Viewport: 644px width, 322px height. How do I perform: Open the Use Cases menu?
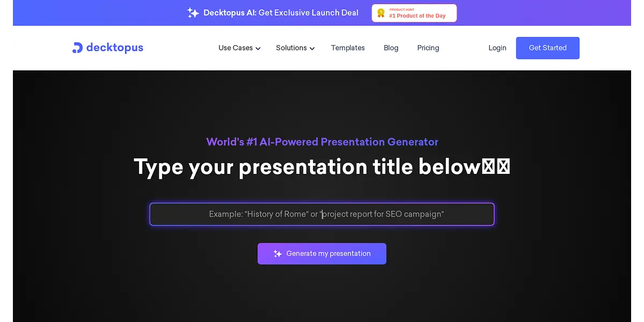coord(236,48)
